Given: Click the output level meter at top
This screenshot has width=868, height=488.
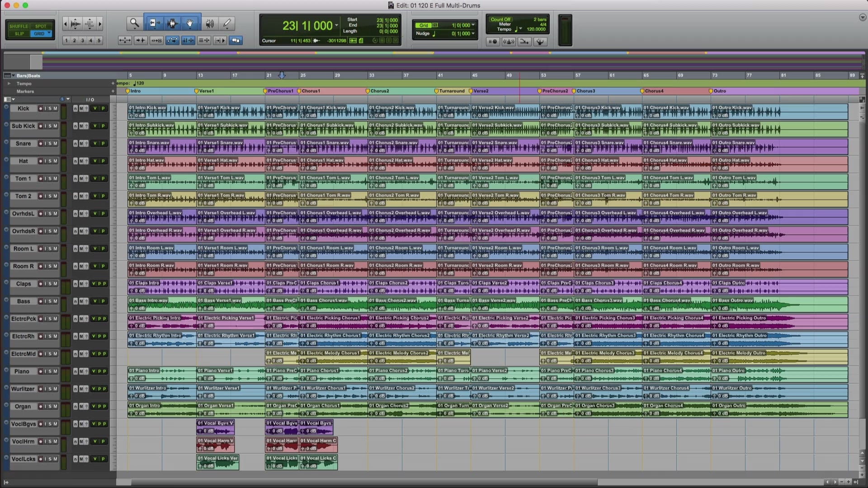Looking at the screenshot, I should pyautogui.click(x=565, y=30).
